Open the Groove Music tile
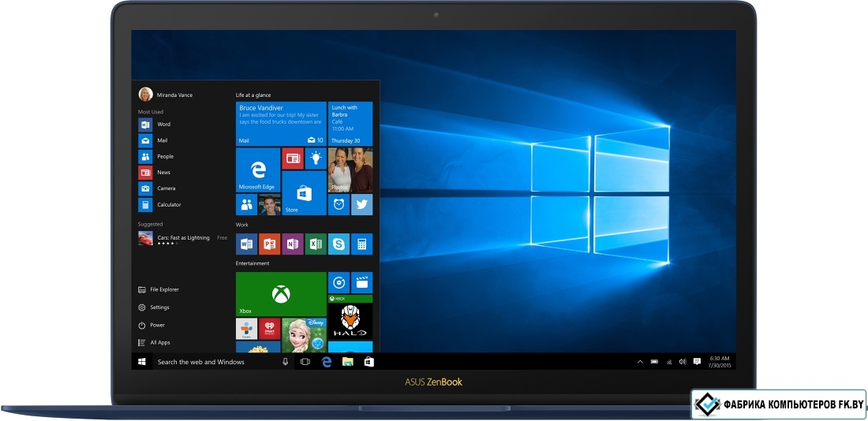 click(x=339, y=283)
